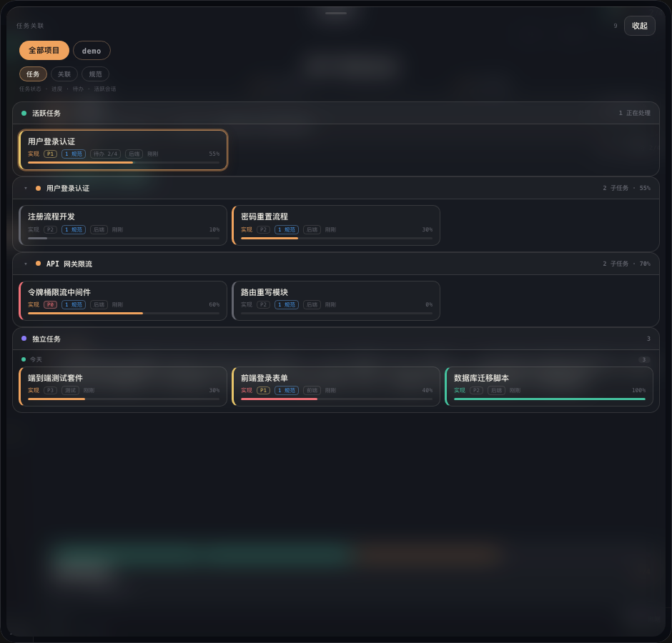Collapse the panel with the 收起 button
The width and height of the screenshot is (672, 643).
coord(639,26)
